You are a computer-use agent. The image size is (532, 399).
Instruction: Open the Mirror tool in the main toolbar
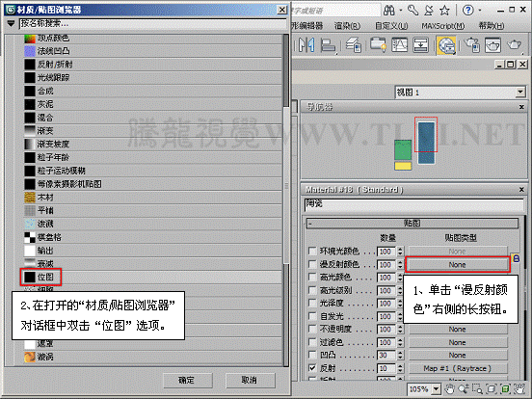point(306,45)
